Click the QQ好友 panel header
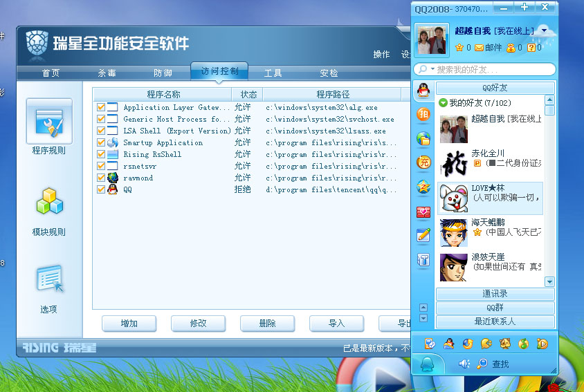Screen dimensions: 584x392 pos(495,88)
